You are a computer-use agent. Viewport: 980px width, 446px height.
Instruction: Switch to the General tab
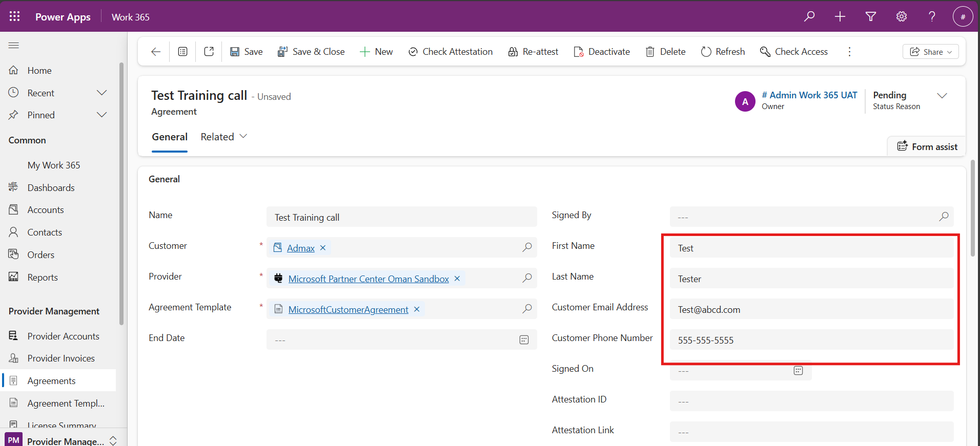pos(170,137)
